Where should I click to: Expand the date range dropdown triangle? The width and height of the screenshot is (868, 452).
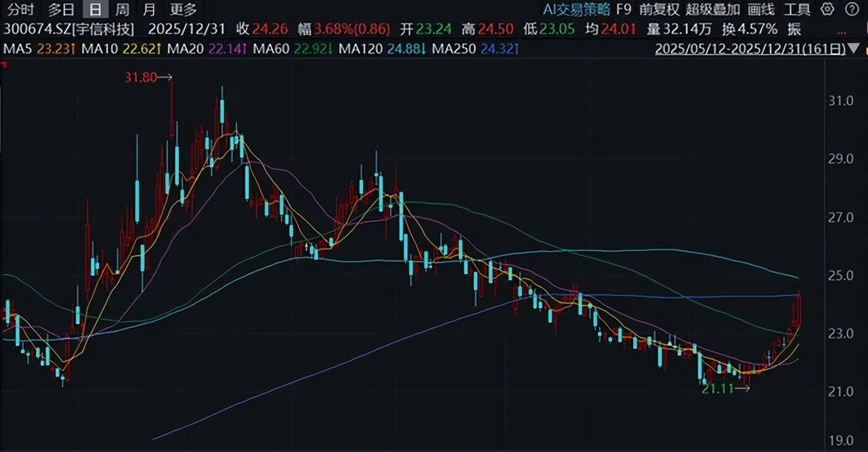tap(854, 49)
